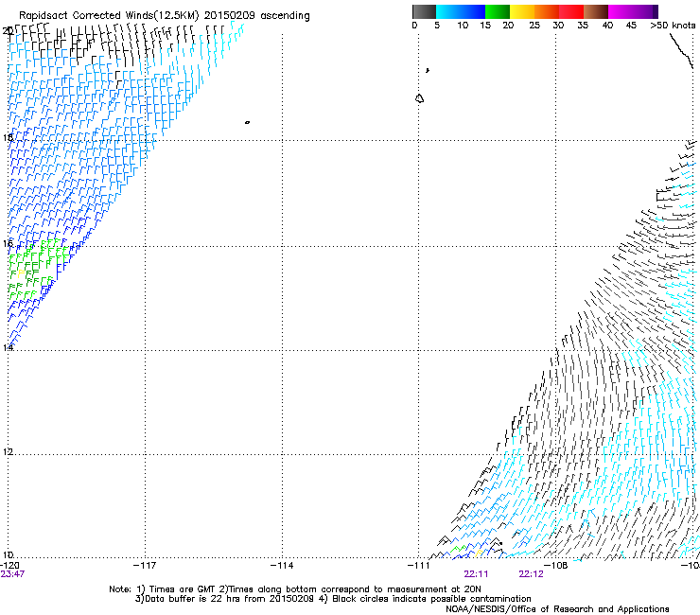Click the small island outline near -111 longitude

[419, 98]
